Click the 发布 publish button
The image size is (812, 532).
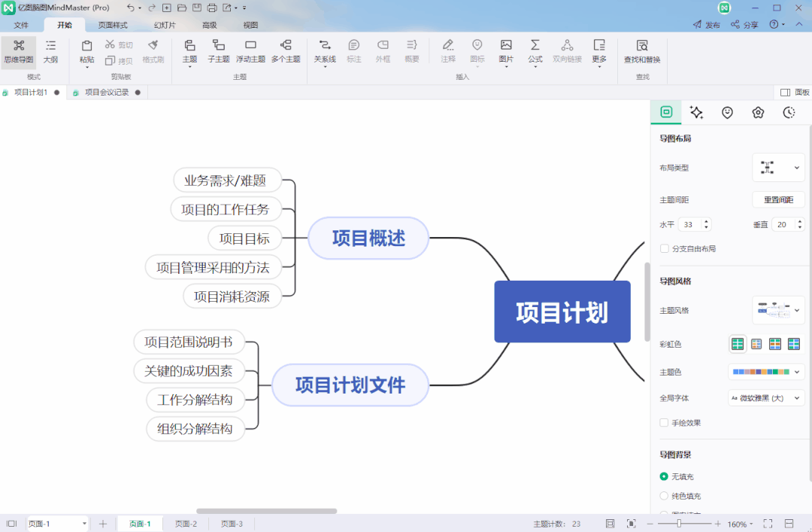pyautogui.click(x=706, y=24)
